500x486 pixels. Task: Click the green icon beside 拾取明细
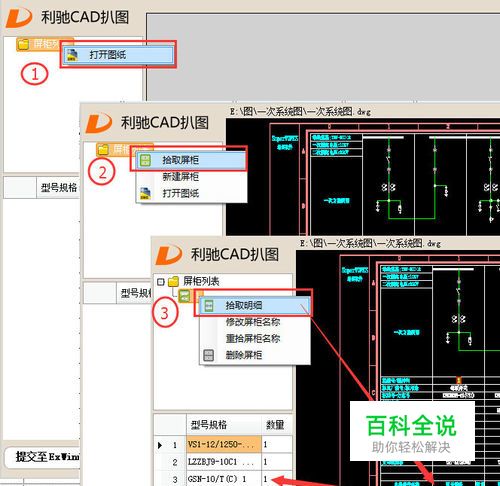tap(209, 305)
